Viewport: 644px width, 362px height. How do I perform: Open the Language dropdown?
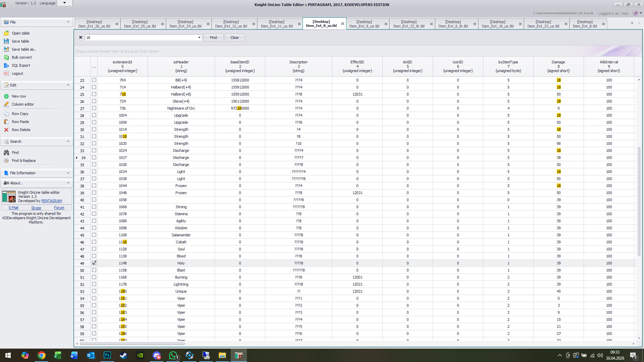(64, 3)
